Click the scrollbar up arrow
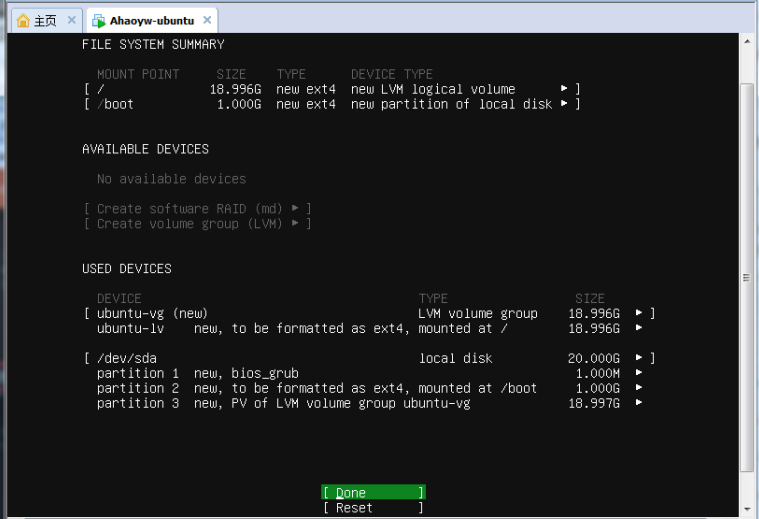The width and height of the screenshot is (759, 519). click(x=746, y=41)
